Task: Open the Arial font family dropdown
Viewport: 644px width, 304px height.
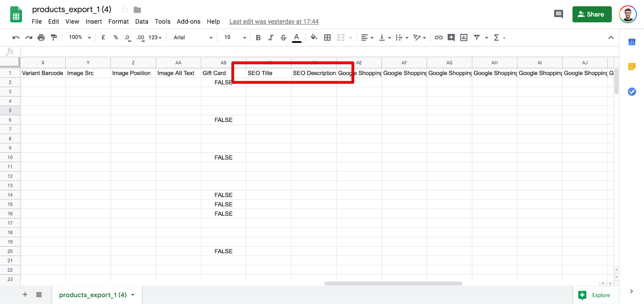Action: 193,38
